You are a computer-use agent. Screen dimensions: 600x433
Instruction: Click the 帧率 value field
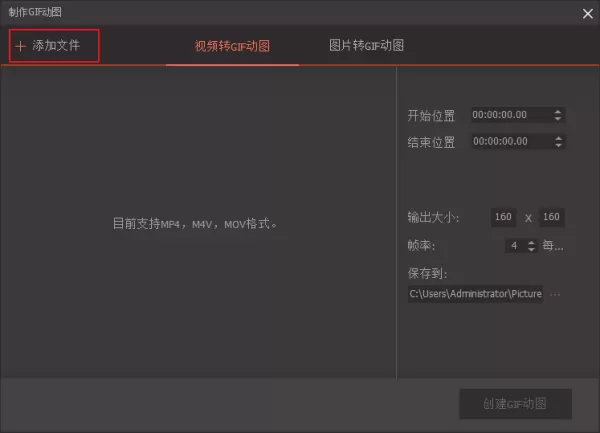tap(515, 245)
